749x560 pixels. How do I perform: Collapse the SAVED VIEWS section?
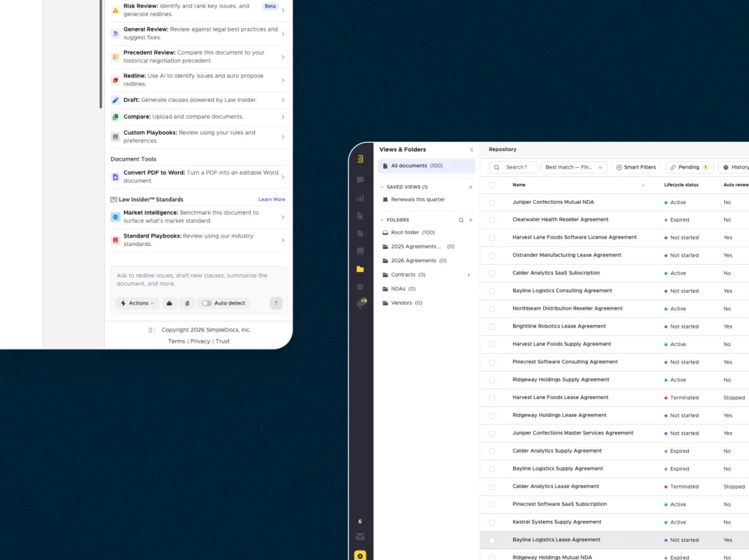pos(382,187)
